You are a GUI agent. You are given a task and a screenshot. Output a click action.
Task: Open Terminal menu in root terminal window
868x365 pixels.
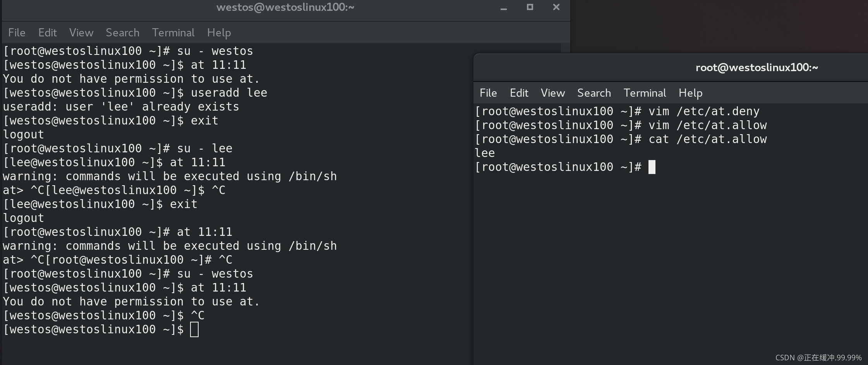tap(645, 93)
